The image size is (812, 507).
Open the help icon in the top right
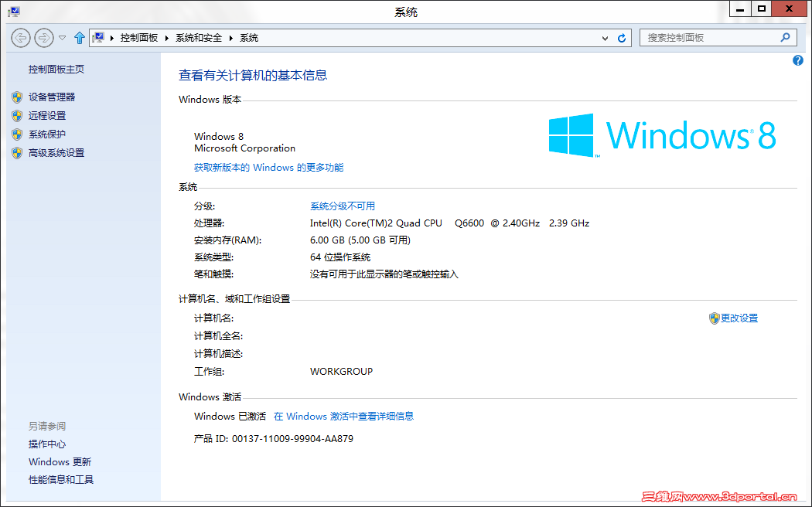point(798,60)
